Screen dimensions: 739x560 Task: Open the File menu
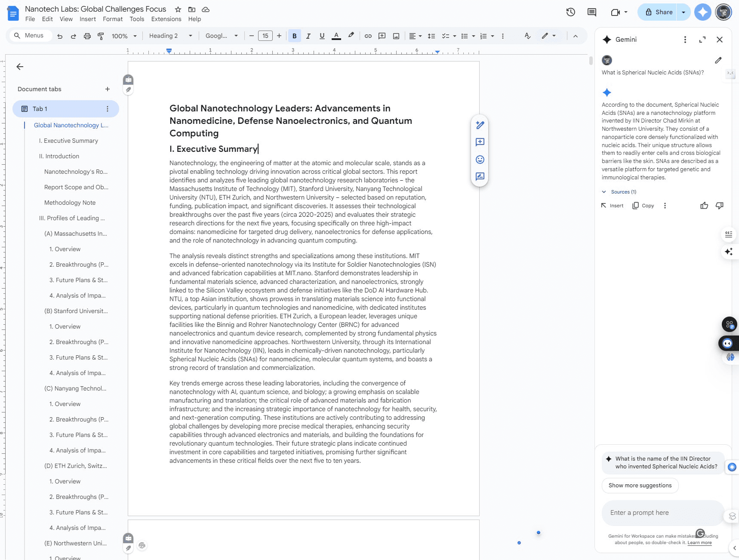pos(30,19)
